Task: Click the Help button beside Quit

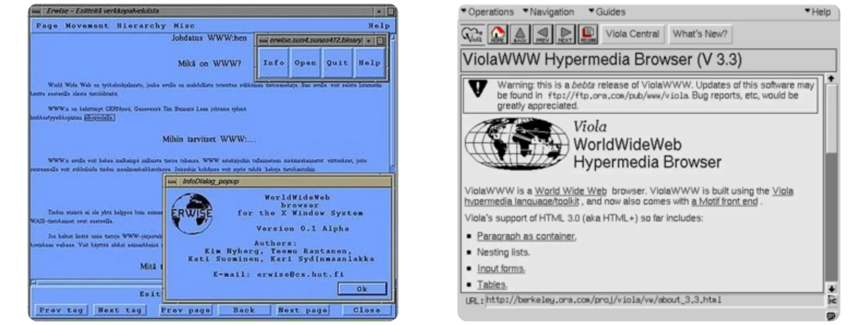Action: point(369,63)
